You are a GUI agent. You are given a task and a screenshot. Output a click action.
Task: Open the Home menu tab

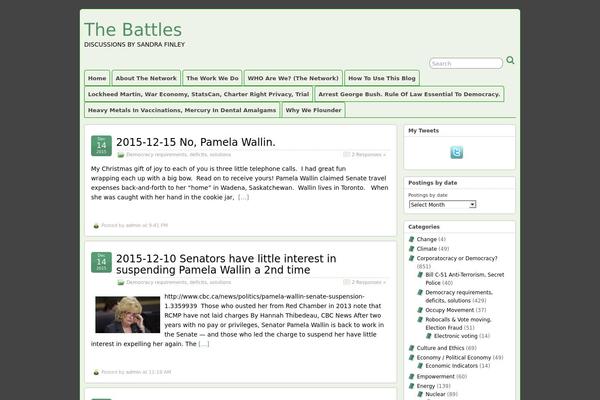[x=97, y=78]
